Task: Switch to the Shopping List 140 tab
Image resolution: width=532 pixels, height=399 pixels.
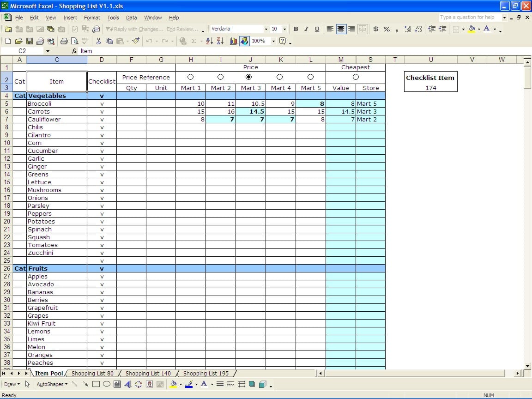Action: (x=148, y=373)
